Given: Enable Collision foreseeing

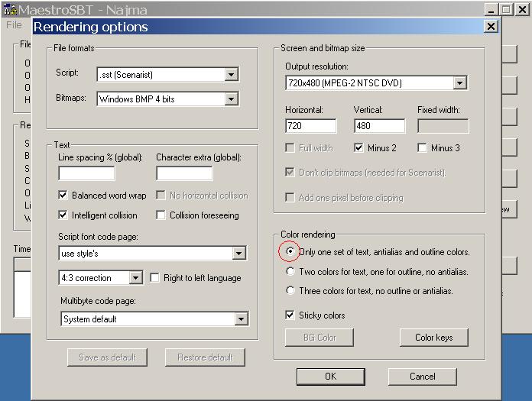Looking at the screenshot, I should (161, 215).
